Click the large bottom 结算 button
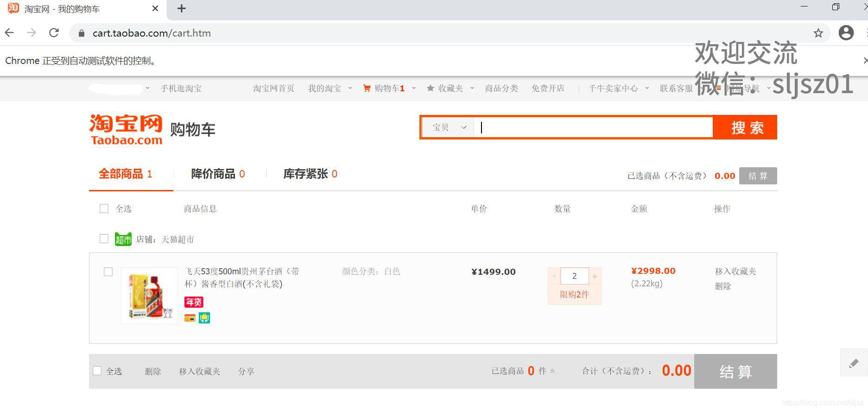868x411 pixels. [x=735, y=371]
